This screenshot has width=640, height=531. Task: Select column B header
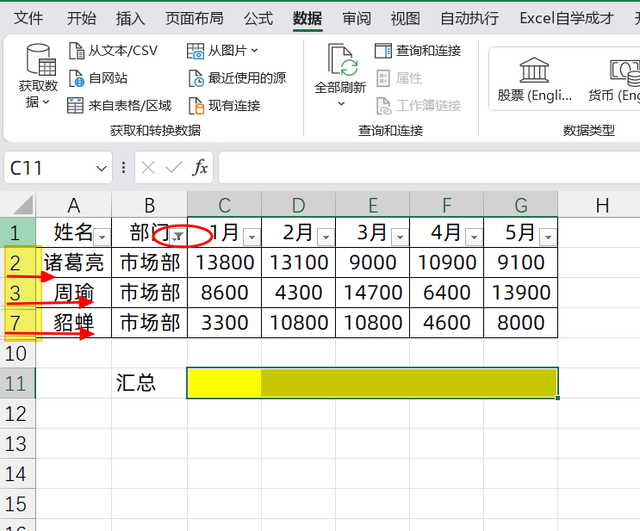click(149, 204)
